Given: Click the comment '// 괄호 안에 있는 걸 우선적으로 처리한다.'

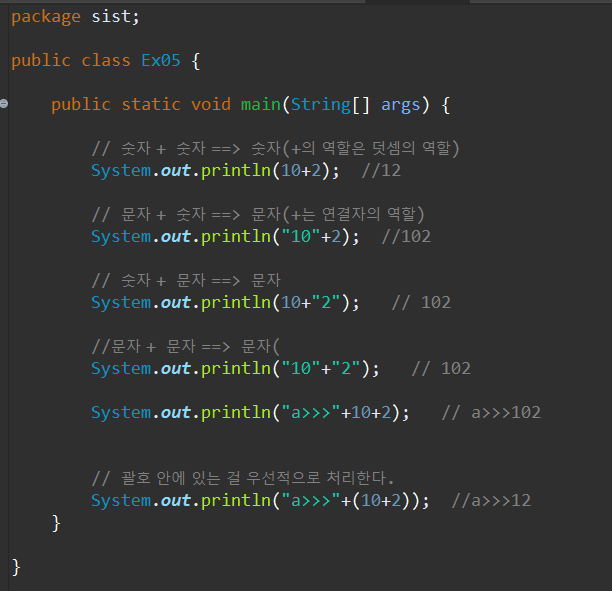Looking at the screenshot, I should coord(243,478).
